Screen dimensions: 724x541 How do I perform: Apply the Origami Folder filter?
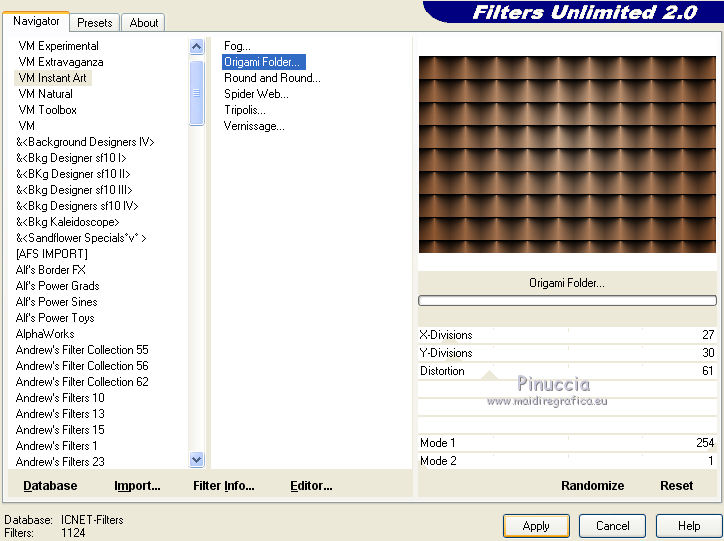(536, 526)
